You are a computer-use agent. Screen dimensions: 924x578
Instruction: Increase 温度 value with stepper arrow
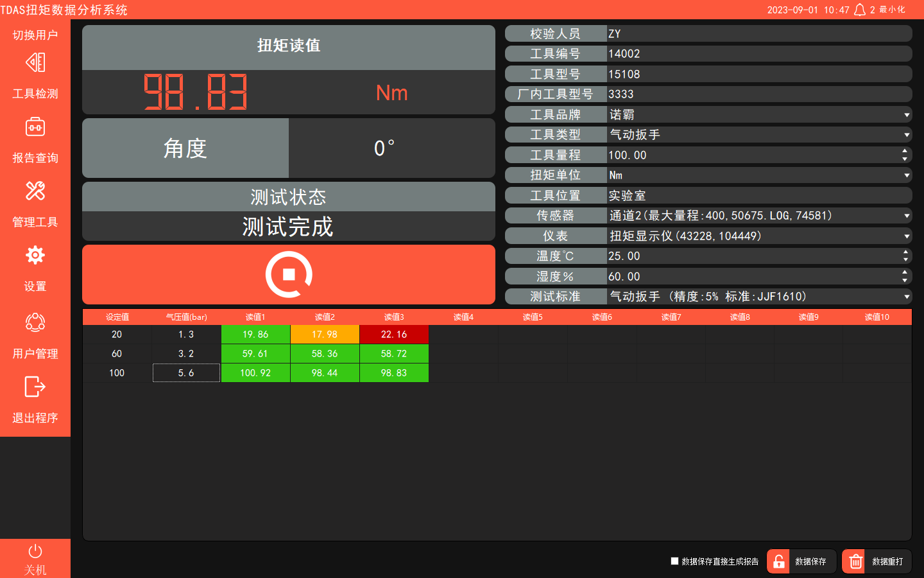click(905, 252)
